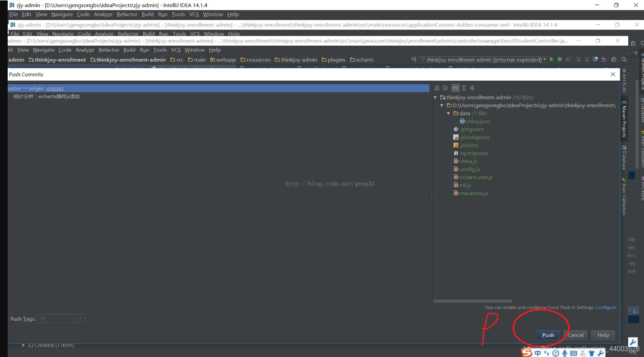Click VCS Commit Changes icon
Image resolution: width=644 pixels, height=357 pixels.
(587, 60)
